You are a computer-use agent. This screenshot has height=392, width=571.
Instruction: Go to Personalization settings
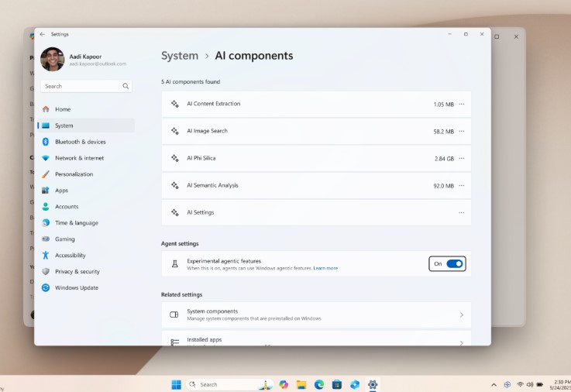(74, 174)
